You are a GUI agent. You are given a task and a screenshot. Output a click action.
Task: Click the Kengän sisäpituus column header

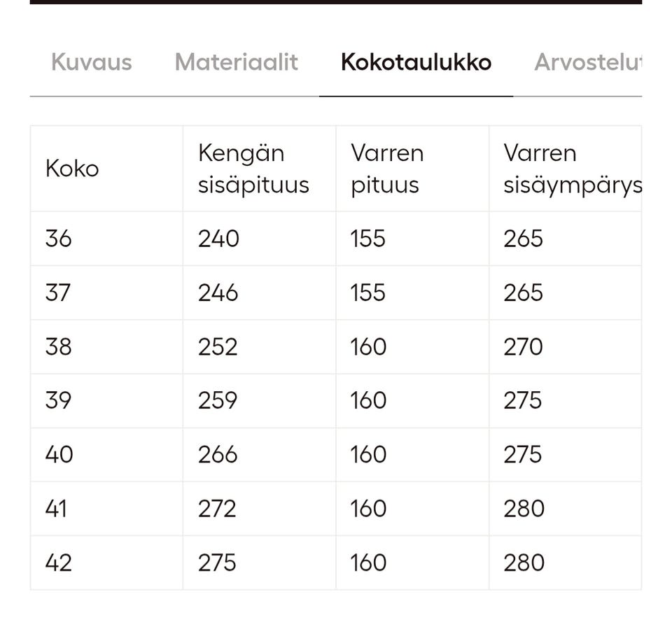coord(253,169)
